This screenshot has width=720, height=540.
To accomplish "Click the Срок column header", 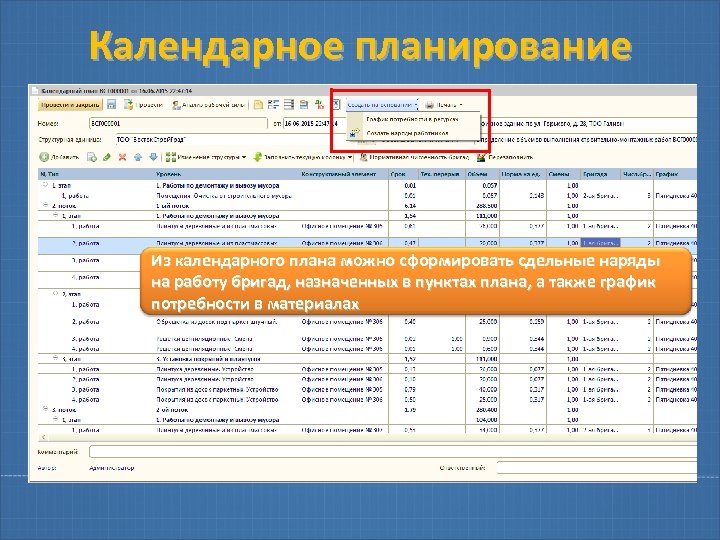I will tap(404, 174).
